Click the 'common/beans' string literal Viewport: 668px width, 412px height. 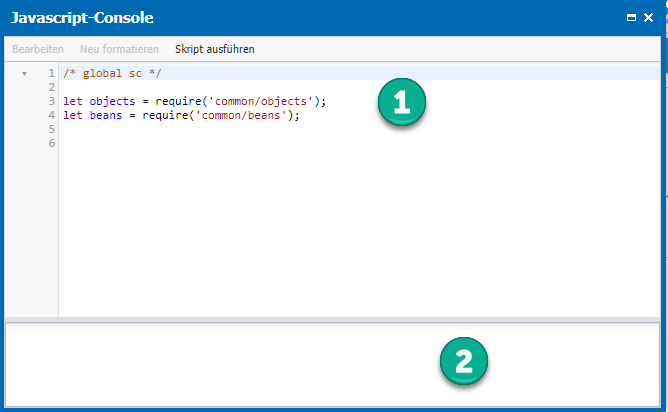click(241, 115)
